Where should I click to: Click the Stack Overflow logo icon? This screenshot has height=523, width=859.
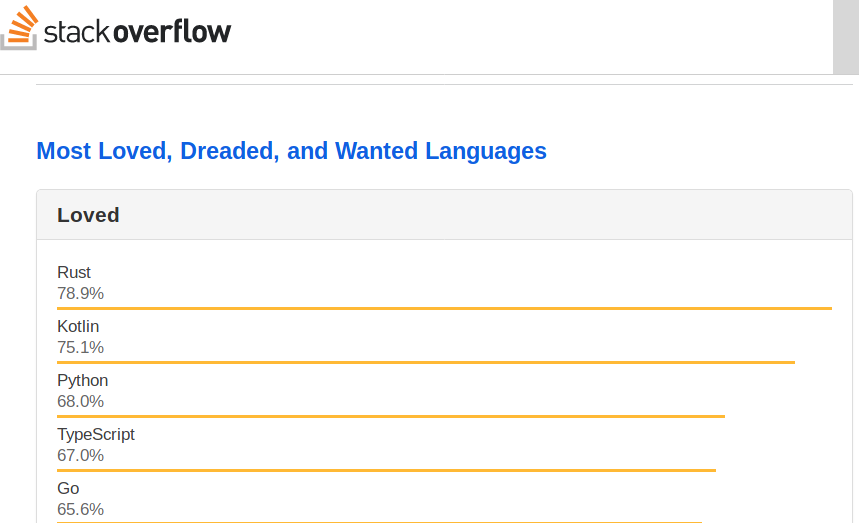point(20,28)
